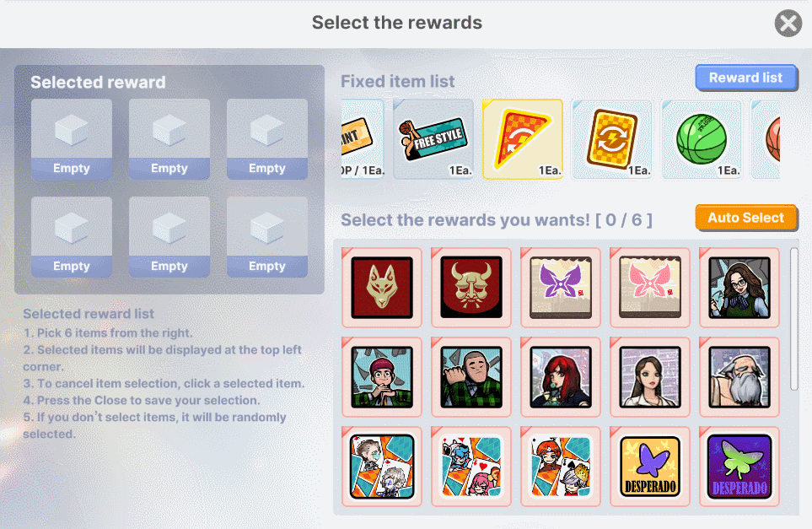Select the highlighted triangle refresh ticket item
Viewport: 812px width, 529px height.
coord(523,139)
